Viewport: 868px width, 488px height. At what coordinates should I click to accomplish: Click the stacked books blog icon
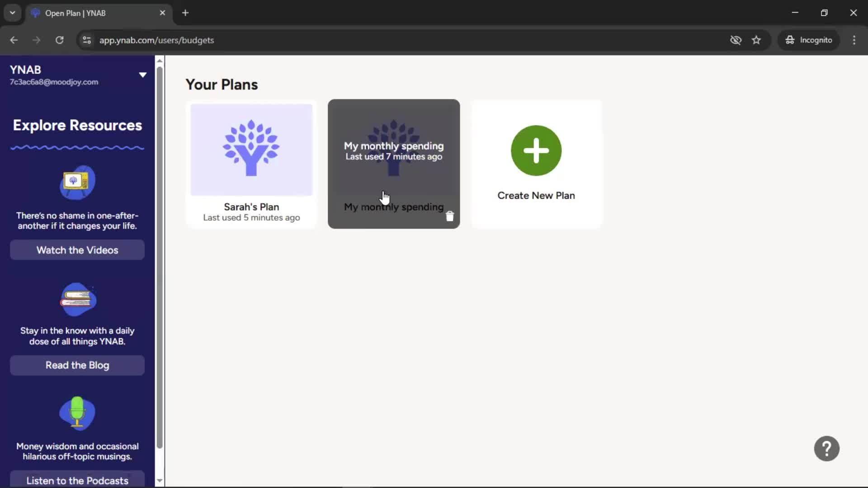[78, 299]
